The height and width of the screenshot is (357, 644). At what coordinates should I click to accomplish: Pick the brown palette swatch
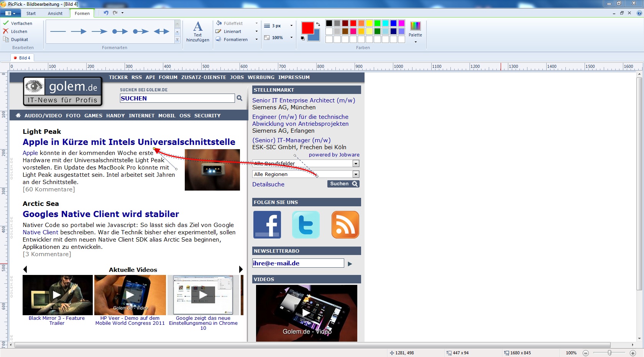tap(345, 31)
